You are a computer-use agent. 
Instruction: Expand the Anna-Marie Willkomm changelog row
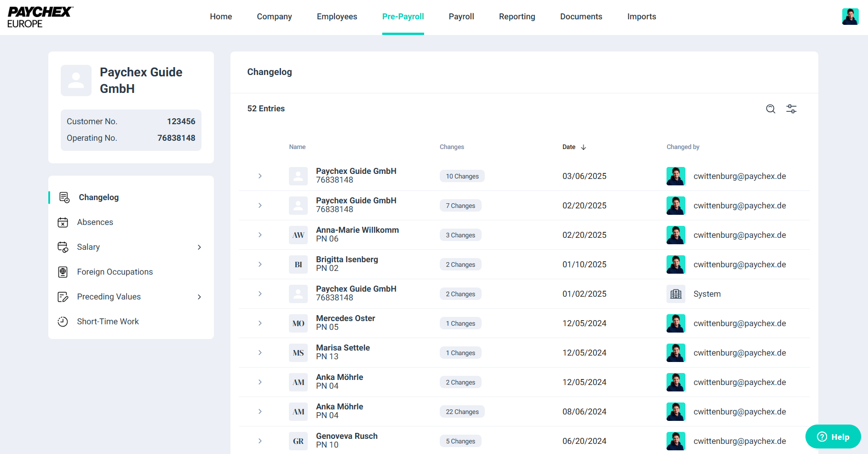pyautogui.click(x=260, y=235)
